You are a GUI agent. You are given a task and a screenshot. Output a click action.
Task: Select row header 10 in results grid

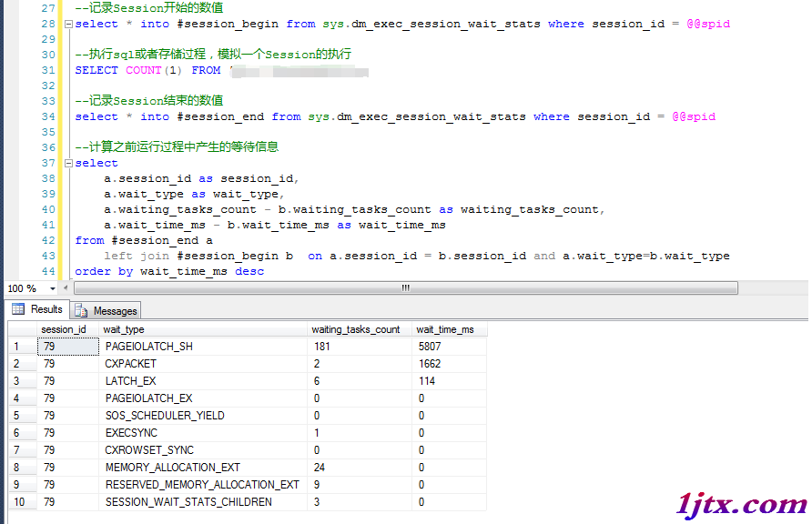click(22, 502)
